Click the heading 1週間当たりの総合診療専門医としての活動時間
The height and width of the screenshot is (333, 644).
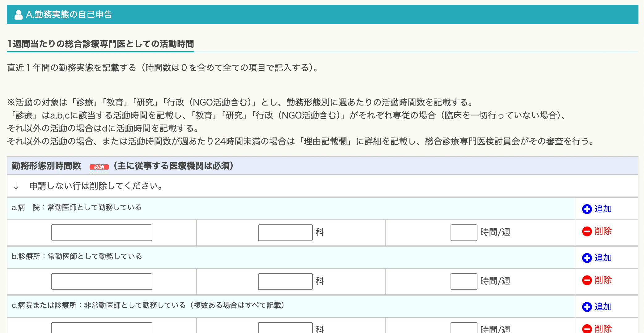tap(101, 44)
